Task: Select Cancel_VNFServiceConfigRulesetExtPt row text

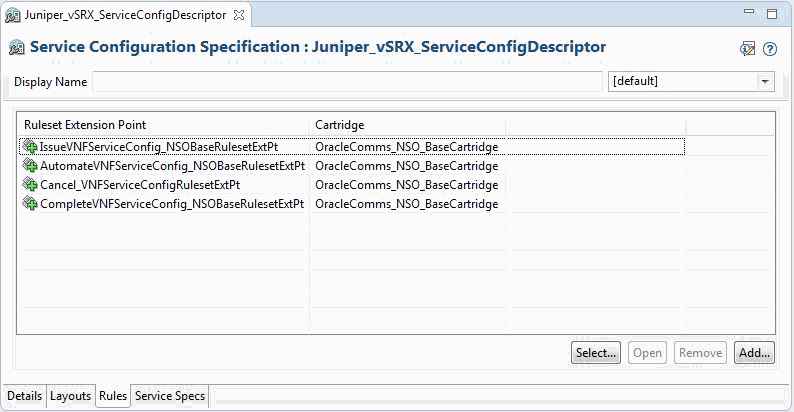Action: 140,185
